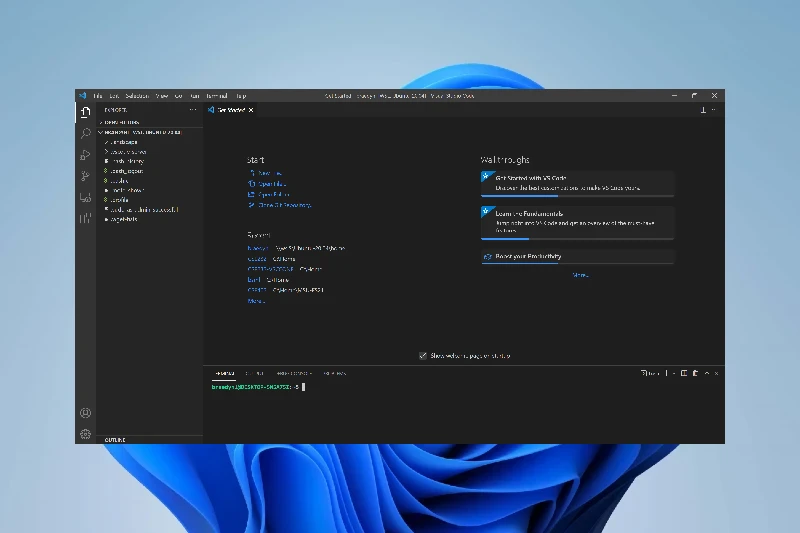
Task: Switch to the Debug Console panel tab
Action: 293,373
